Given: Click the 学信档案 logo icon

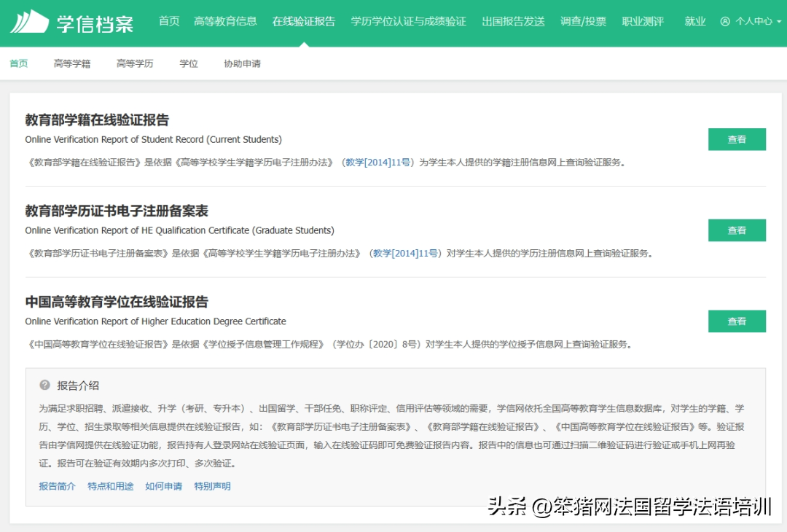Looking at the screenshot, I should pyautogui.click(x=29, y=22).
